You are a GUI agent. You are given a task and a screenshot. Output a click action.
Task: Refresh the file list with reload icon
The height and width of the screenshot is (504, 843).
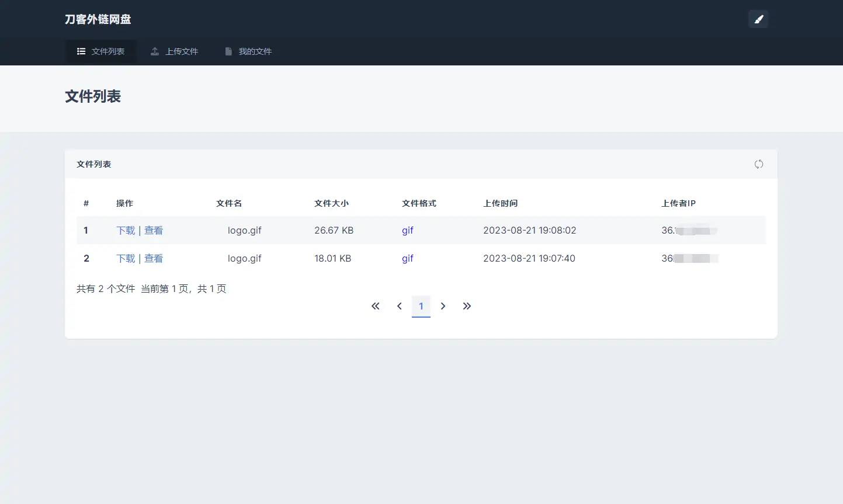[x=758, y=164]
